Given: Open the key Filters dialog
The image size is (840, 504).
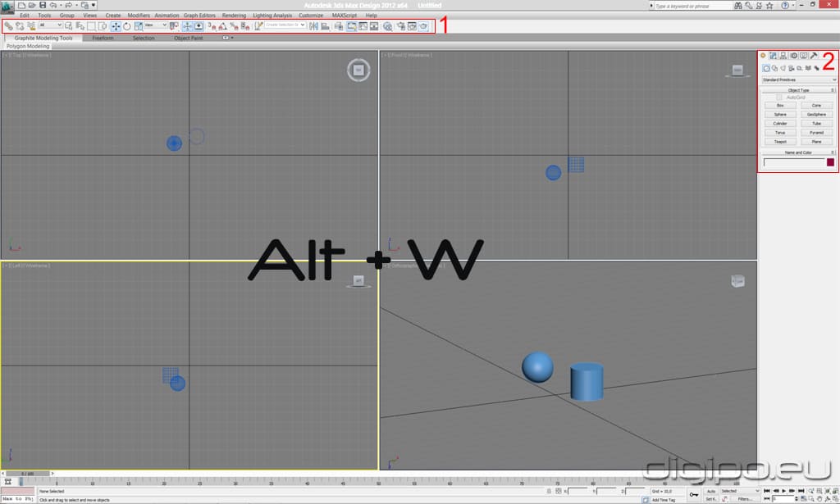Looking at the screenshot, I should [744, 498].
